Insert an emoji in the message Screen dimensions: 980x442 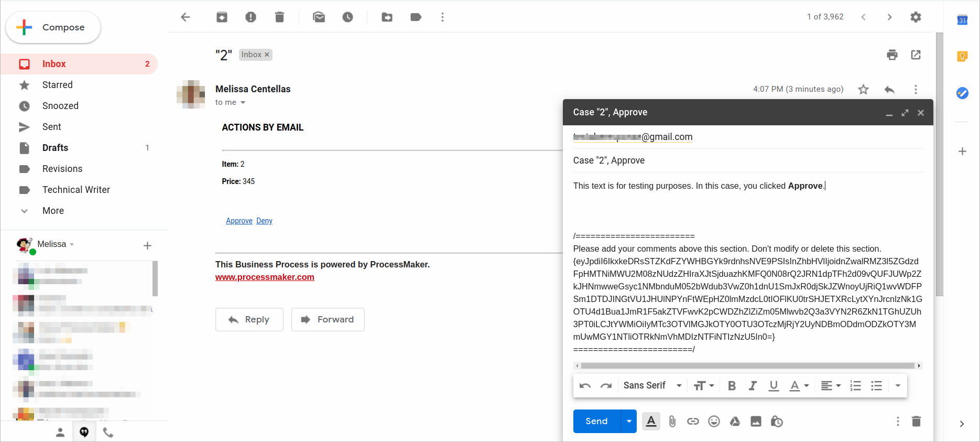tap(714, 422)
